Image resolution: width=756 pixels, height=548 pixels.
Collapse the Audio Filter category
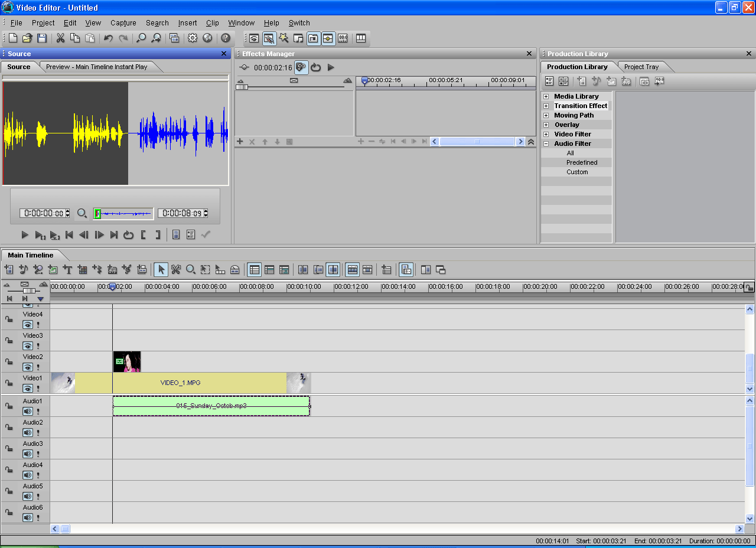pos(546,143)
